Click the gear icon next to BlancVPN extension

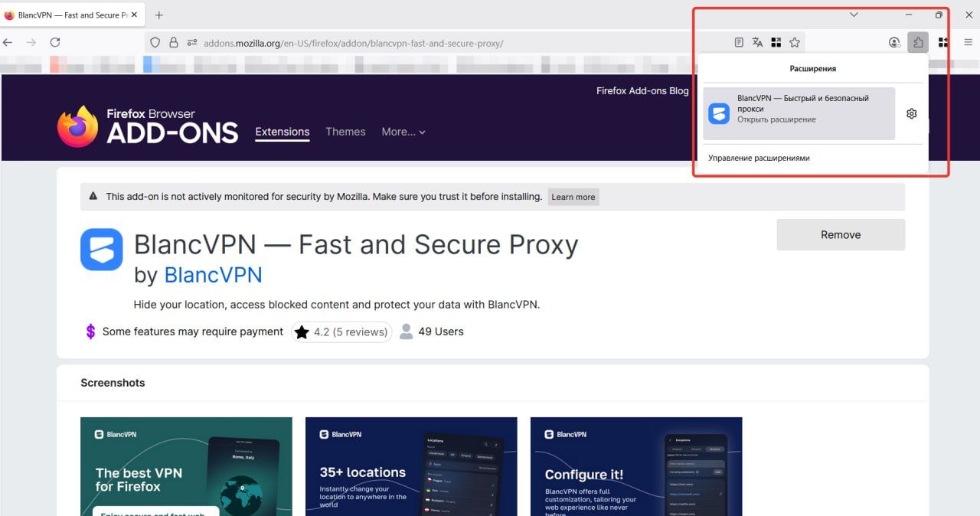pyautogui.click(x=911, y=113)
